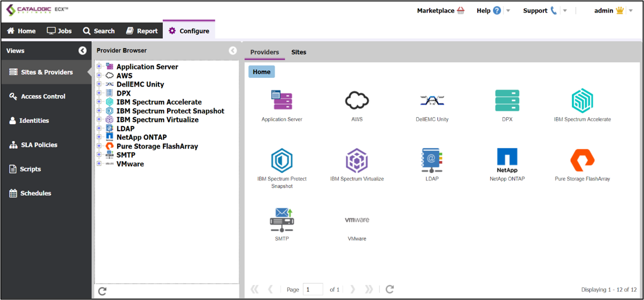Open the IBM Spectrum Protect Snapshot icon
Viewport: 644px width, 300px height.
coord(282,161)
